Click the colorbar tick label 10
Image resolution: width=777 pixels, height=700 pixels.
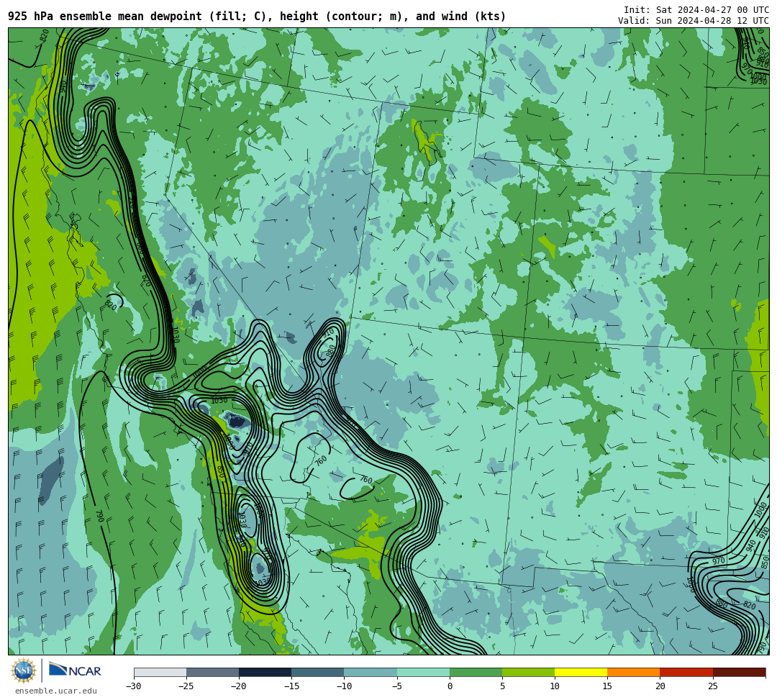[555, 686]
